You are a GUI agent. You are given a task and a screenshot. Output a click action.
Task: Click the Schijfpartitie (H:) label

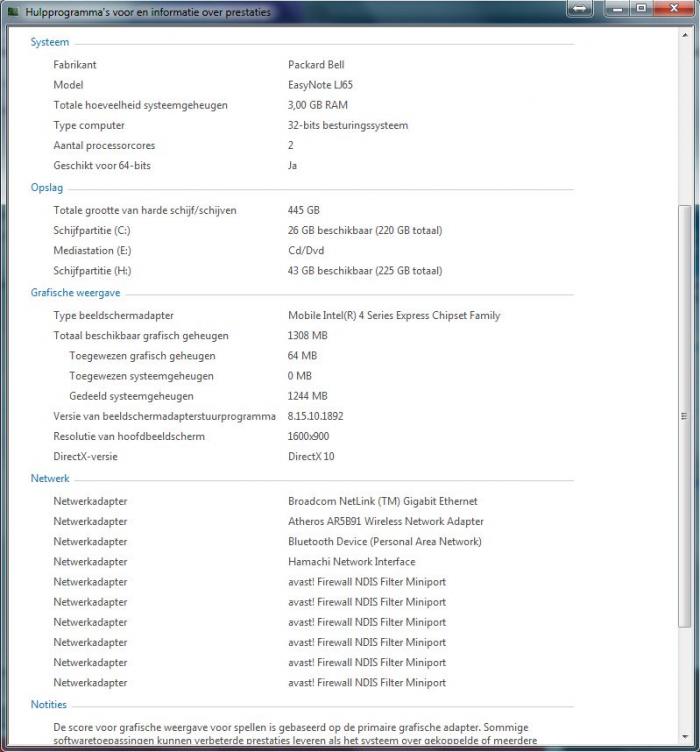[x=92, y=270]
